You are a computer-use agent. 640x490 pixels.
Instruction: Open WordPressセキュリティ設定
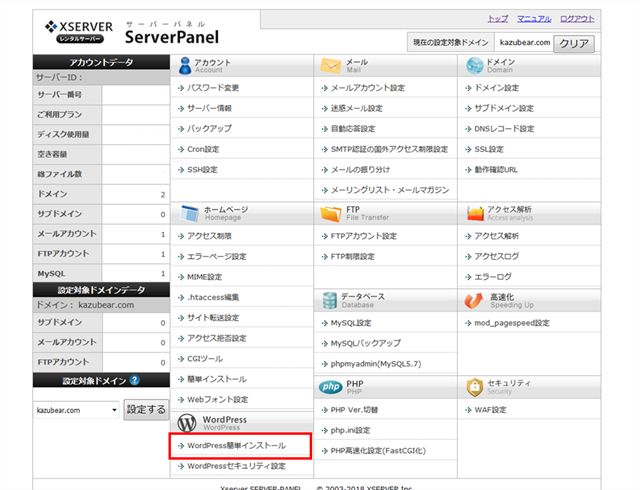tap(236, 466)
